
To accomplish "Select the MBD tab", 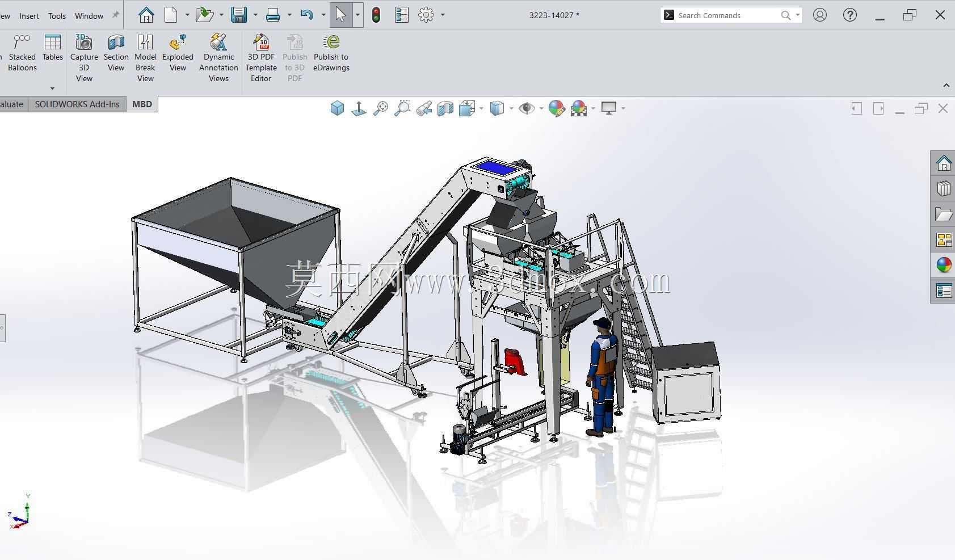I will pyautogui.click(x=142, y=104).
